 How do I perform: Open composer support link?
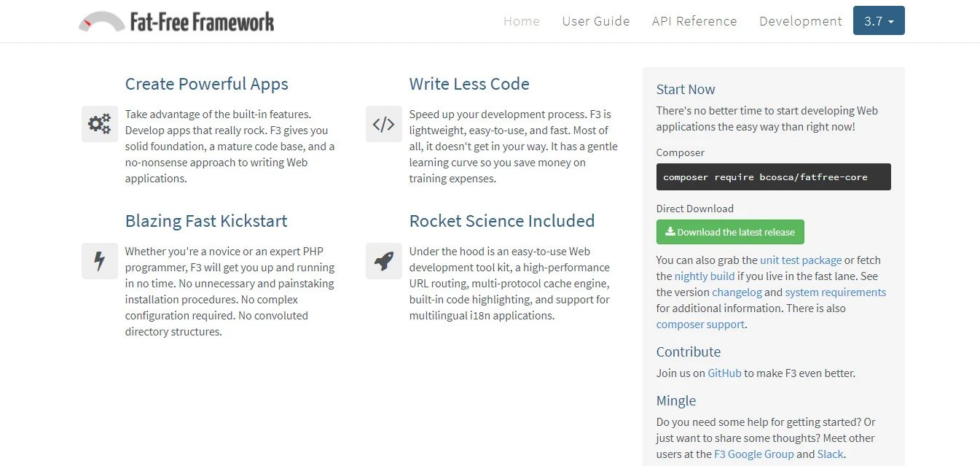699,324
